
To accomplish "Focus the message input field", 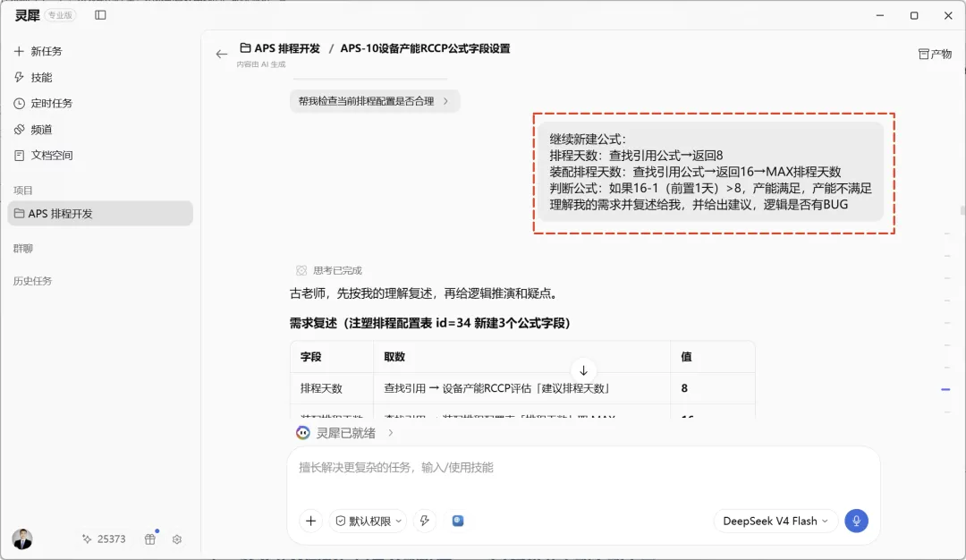I will tap(583, 468).
